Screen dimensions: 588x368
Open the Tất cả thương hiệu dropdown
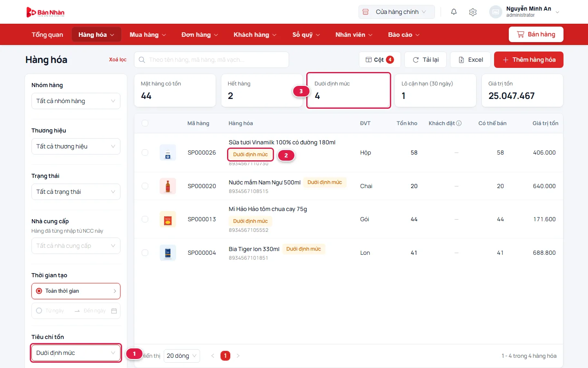coord(76,146)
